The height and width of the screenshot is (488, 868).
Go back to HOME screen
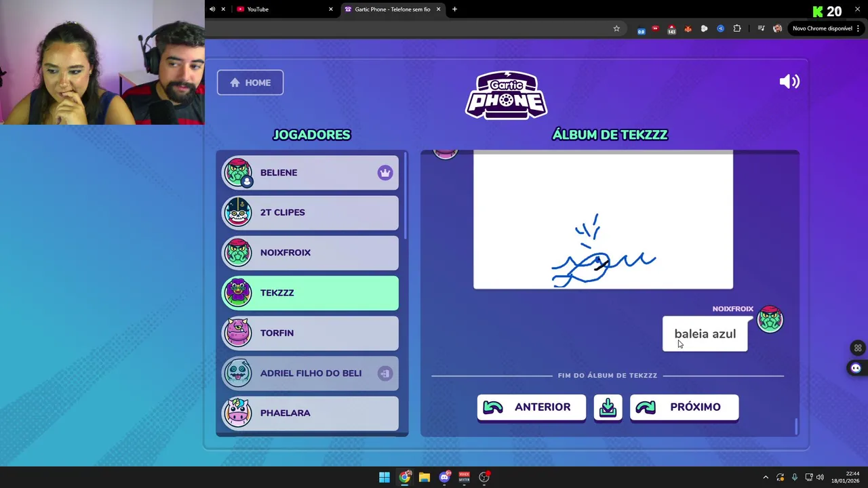point(250,83)
